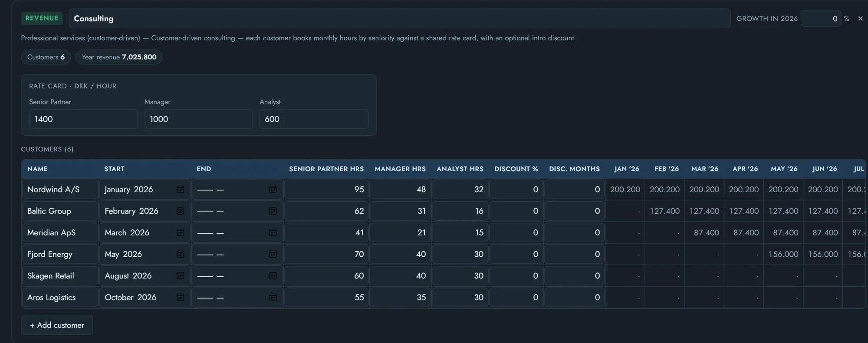Click the Skagen Retail customer name cell
Screen dimensions: 868x343
click(60, 276)
